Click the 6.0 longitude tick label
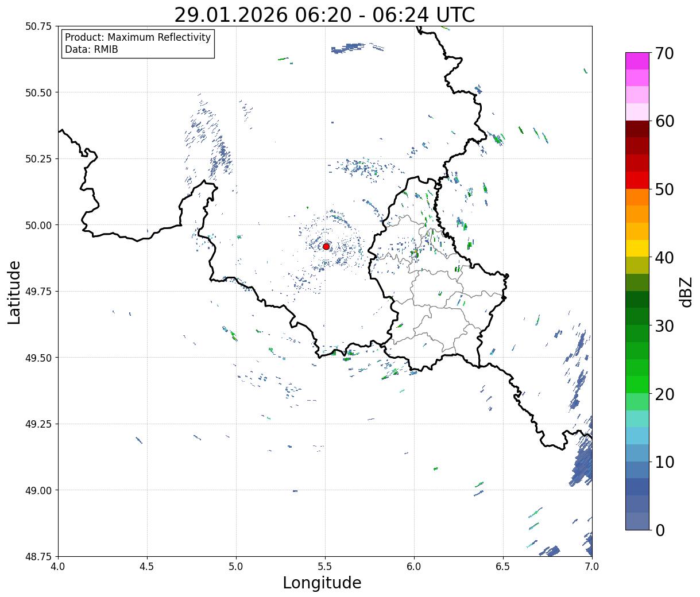The height and width of the screenshot is (597, 700). click(414, 567)
